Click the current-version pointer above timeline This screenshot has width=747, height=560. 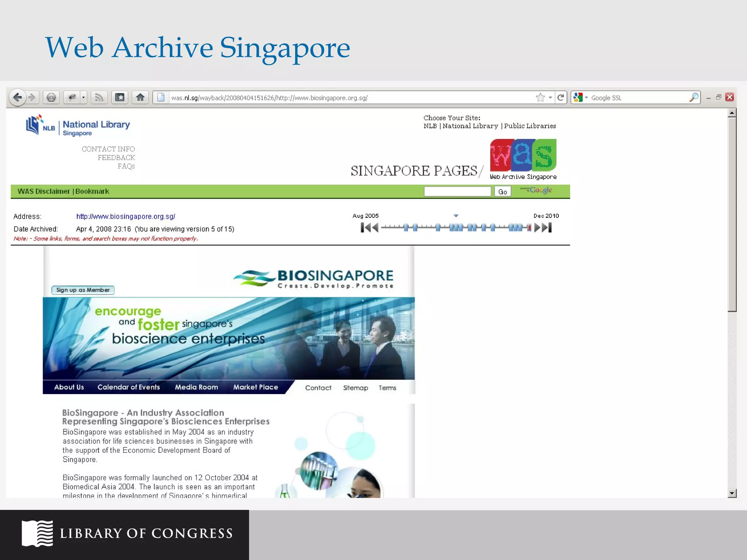[456, 216]
